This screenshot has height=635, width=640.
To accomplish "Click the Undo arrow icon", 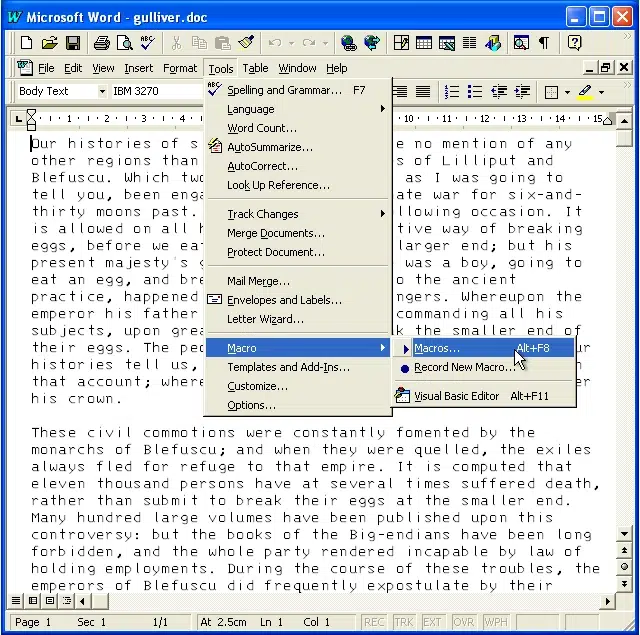I will click(x=275, y=42).
